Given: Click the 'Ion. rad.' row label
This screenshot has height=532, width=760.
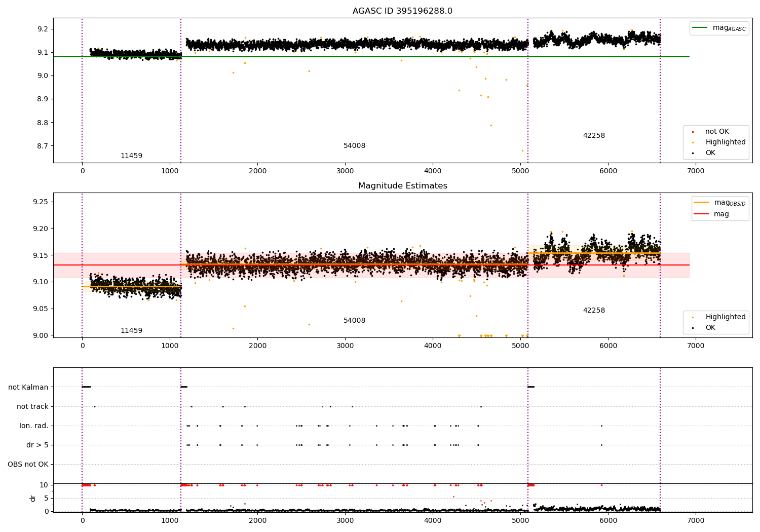Looking at the screenshot, I should [x=34, y=426].
